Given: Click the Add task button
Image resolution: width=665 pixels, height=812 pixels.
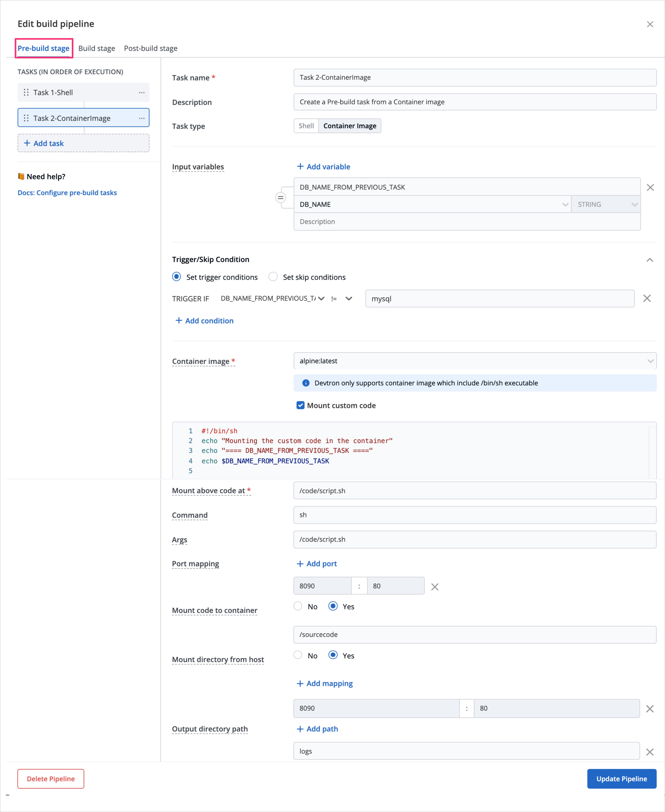Looking at the screenshot, I should [x=83, y=143].
